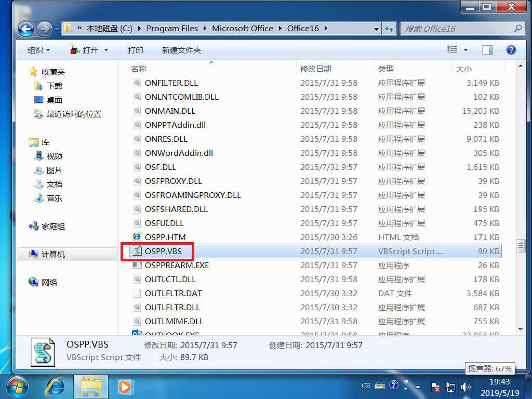The image size is (532, 399).
Task: Expand the view options dropdown arrow
Action: point(465,50)
